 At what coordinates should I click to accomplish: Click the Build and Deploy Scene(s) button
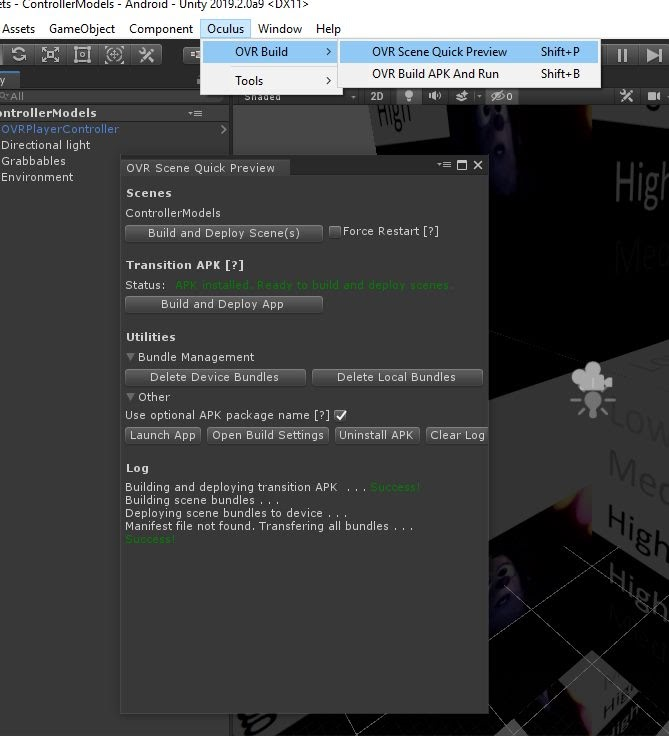tap(223, 233)
